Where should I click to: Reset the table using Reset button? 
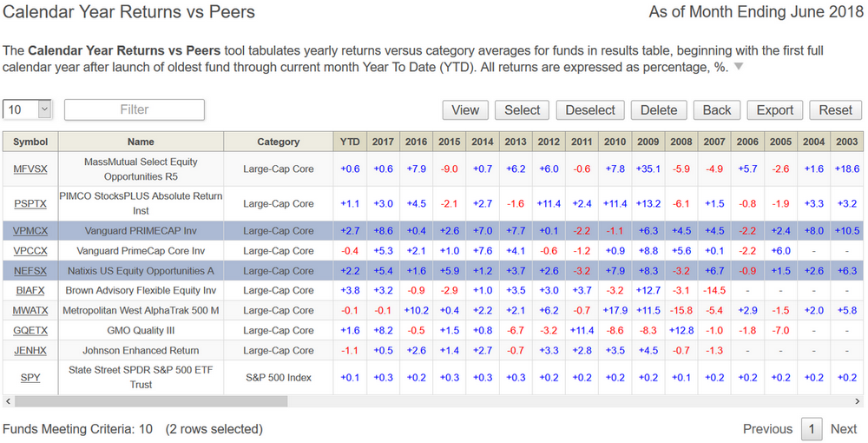[835, 110]
